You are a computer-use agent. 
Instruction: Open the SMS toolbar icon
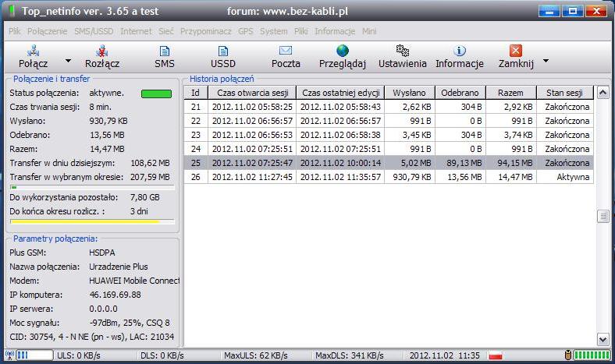click(x=165, y=51)
